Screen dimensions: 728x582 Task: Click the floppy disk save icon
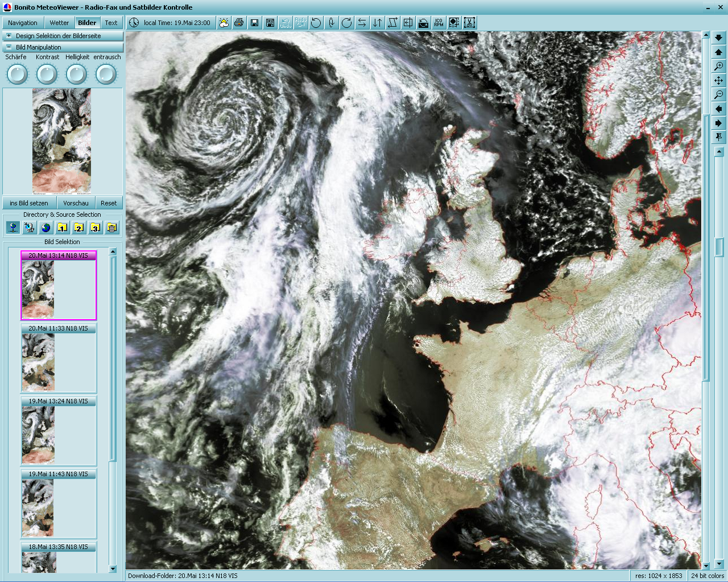click(x=255, y=23)
